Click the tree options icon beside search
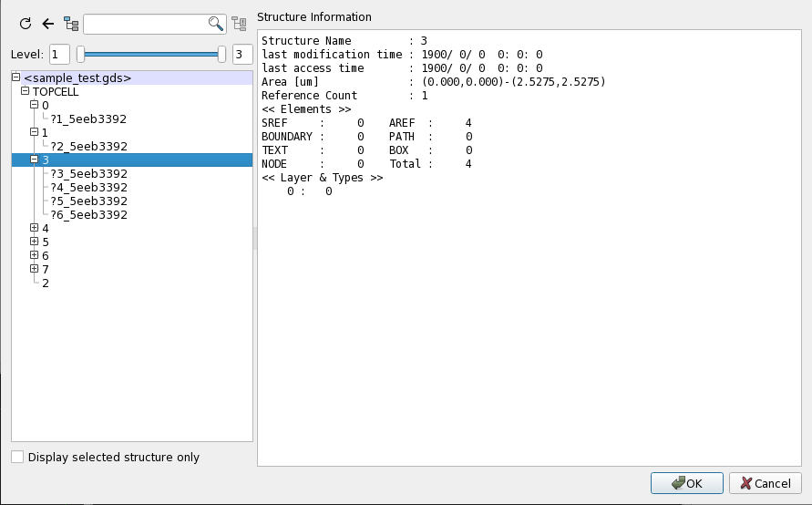812x505 pixels. click(239, 24)
